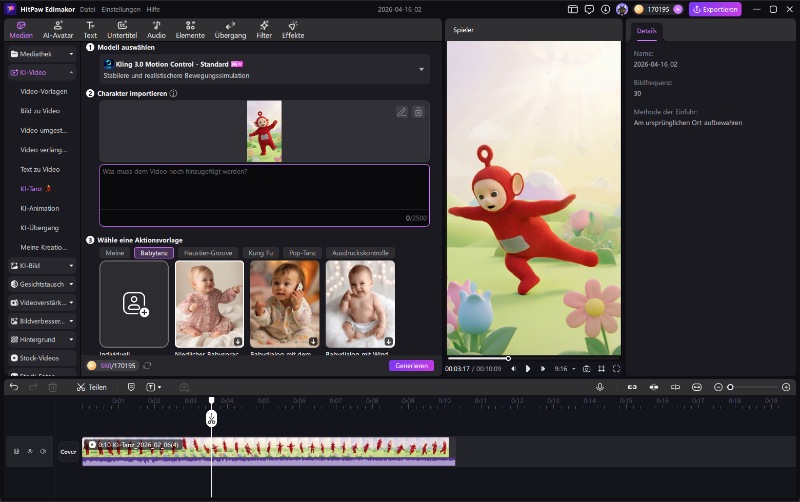The width and height of the screenshot is (800, 502).
Task: Click the info icon next to Charakter importieren
Action: [x=173, y=93]
